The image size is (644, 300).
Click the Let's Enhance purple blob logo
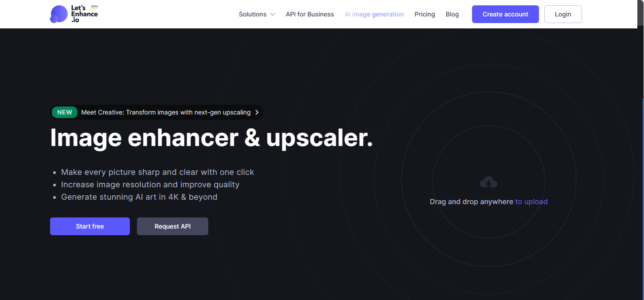(59, 14)
